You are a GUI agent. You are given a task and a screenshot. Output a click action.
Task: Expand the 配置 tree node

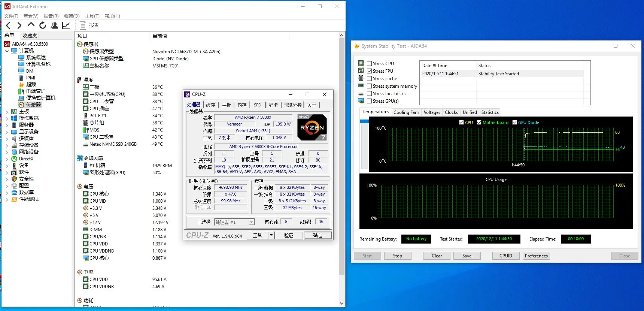[7, 185]
